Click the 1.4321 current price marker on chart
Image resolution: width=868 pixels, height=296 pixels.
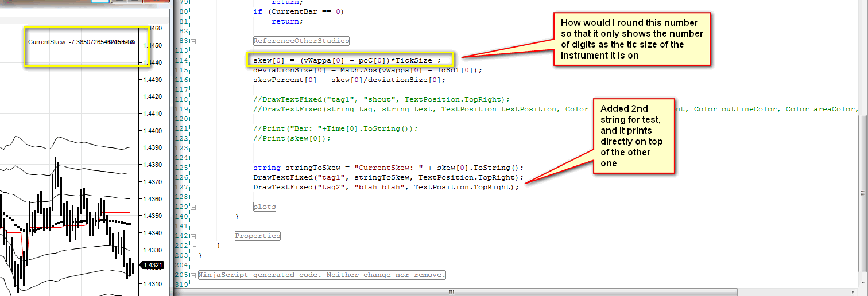[152, 265]
